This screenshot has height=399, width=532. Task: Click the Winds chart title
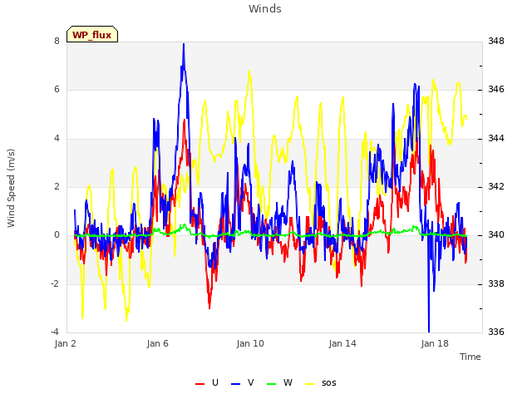[265, 9]
